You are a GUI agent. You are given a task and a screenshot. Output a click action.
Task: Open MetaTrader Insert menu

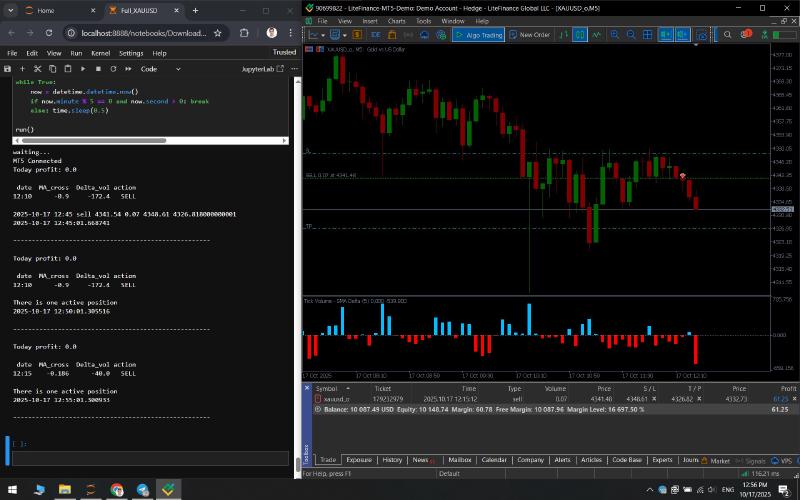[x=370, y=21]
